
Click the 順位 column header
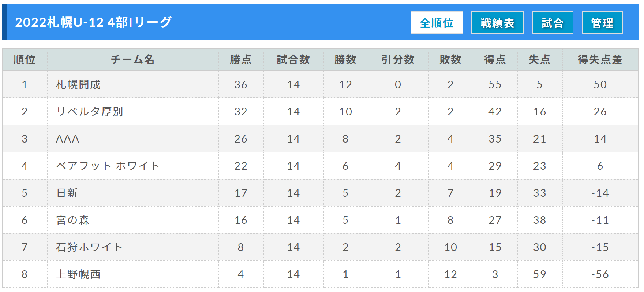coord(25,59)
